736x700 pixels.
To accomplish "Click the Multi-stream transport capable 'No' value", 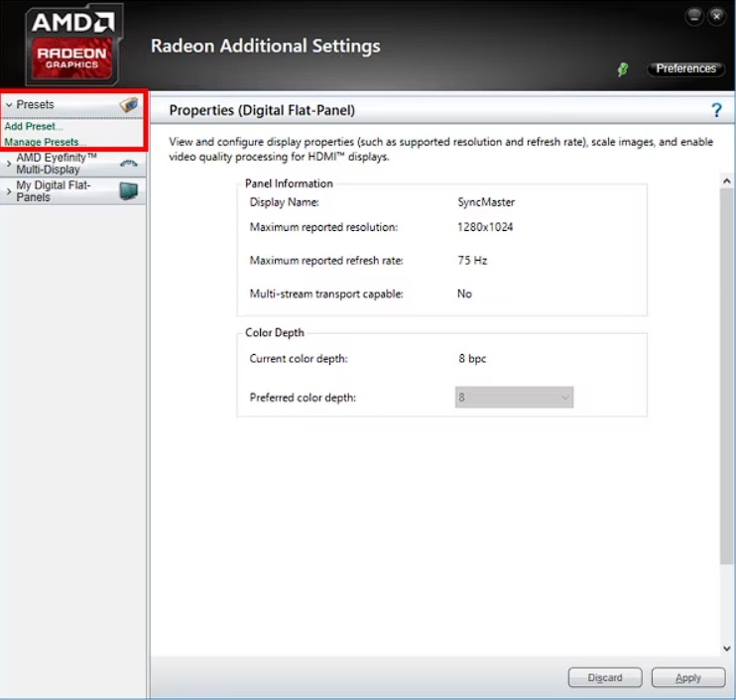I will [464, 293].
